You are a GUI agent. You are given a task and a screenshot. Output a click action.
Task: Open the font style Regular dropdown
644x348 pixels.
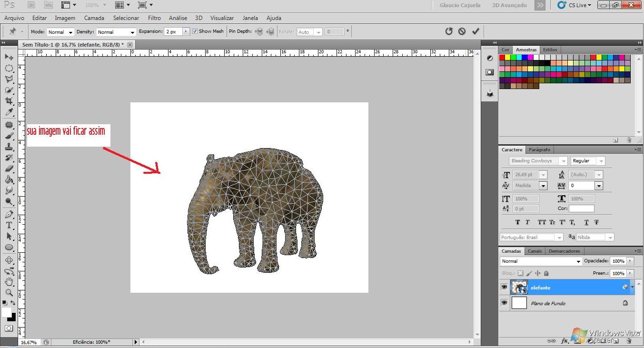[588, 161]
